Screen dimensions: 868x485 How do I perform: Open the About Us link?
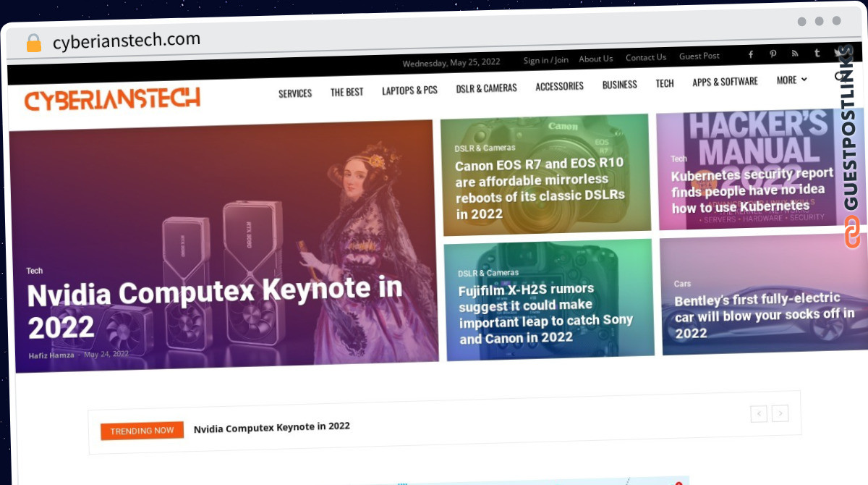tap(595, 59)
